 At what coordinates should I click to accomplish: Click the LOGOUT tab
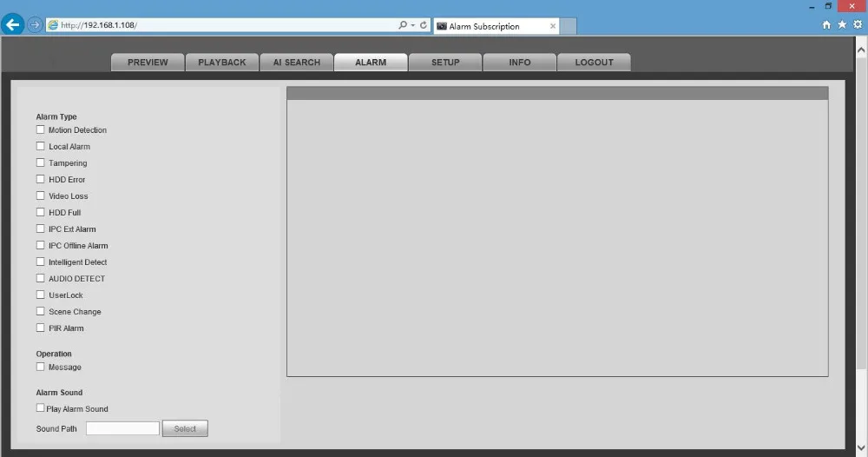(594, 62)
